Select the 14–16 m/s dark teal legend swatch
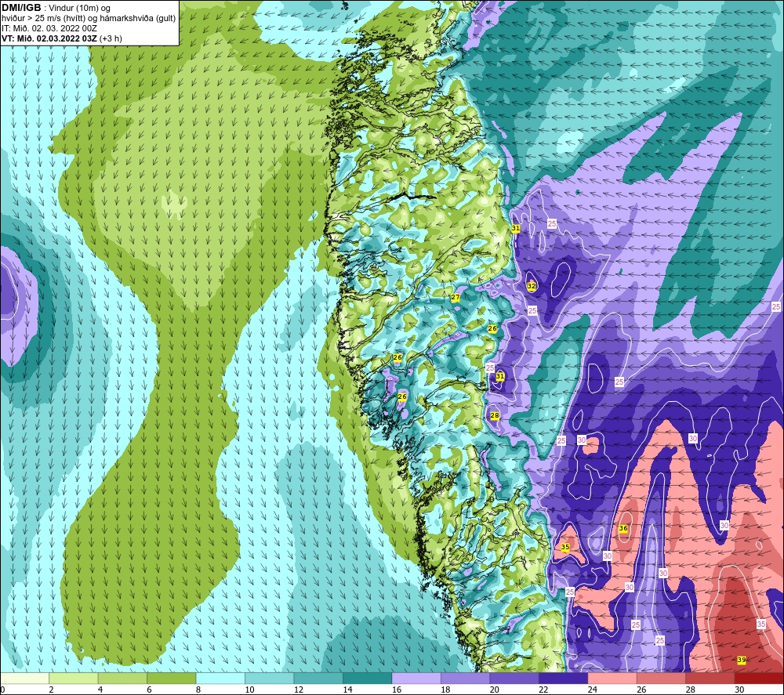Screen dimensions: 784x695 point(368,679)
